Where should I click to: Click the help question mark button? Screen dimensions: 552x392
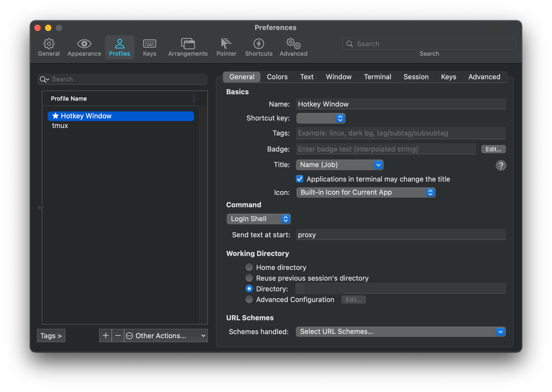click(501, 165)
